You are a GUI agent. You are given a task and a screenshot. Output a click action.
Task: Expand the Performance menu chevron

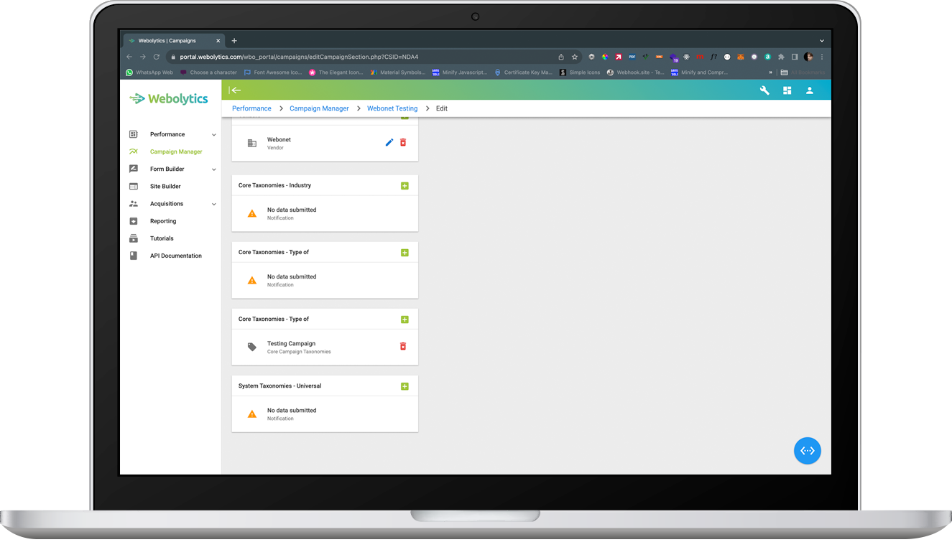coord(213,135)
